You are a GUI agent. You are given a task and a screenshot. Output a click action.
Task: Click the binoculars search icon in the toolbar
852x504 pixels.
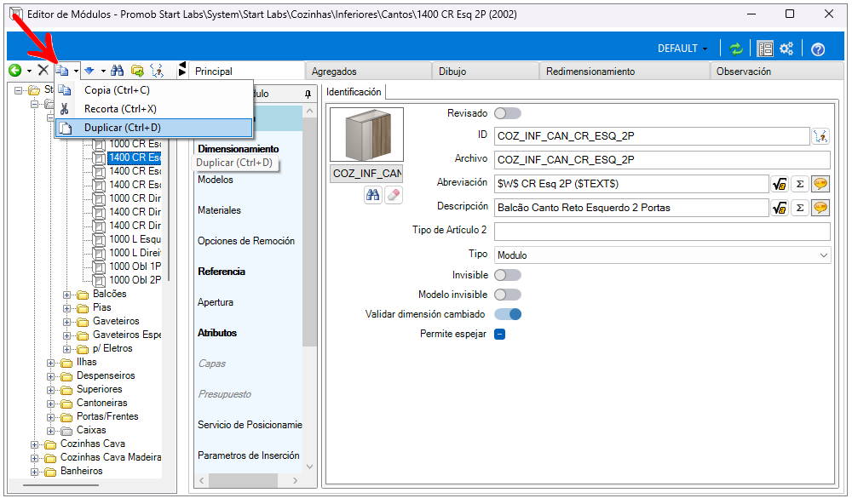118,71
